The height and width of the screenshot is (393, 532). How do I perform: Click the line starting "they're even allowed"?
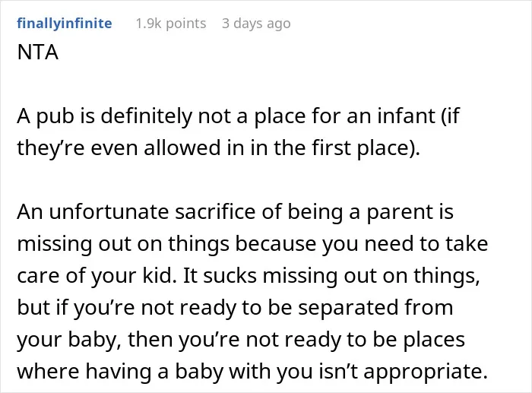[x=219, y=148]
